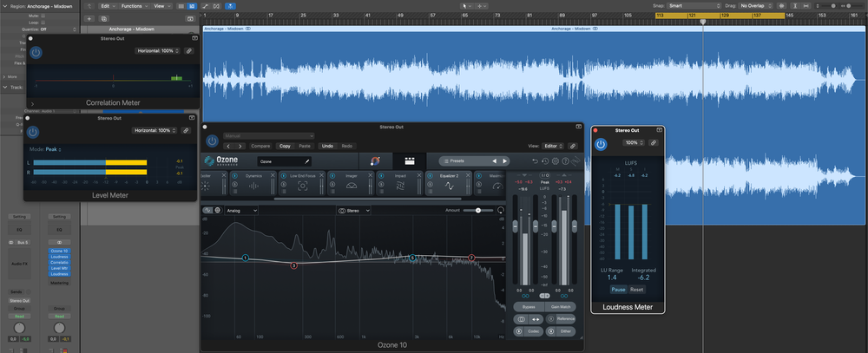Select the Equalizer 2 module
The width and height of the screenshot is (868, 353).
click(x=449, y=183)
